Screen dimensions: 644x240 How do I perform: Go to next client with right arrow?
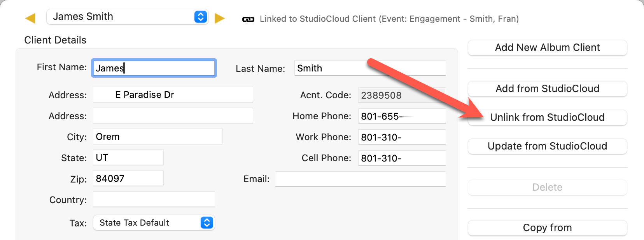click(x=220, y=18)
